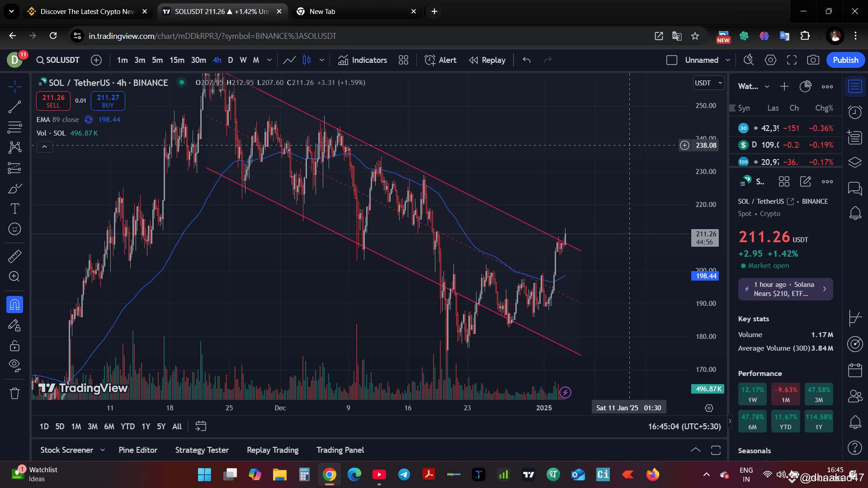Open indicator templates grid
This screenshot has height=488, width=868.
tap(404, 60)
